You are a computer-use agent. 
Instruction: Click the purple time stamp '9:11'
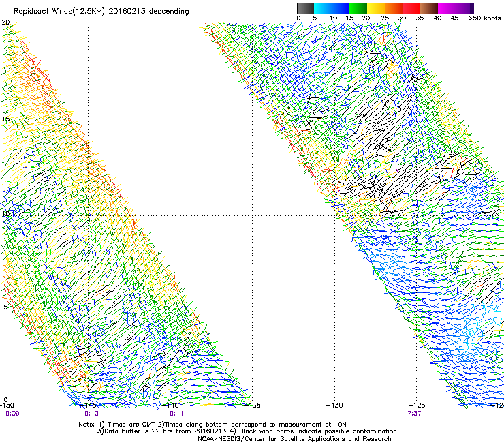coord(176,414)
